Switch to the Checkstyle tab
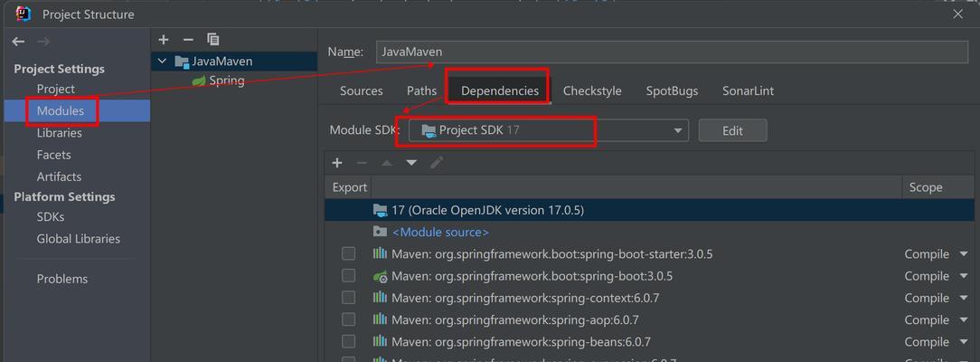Viewport: 980px width, 362px height. click(x=592, y=90)
